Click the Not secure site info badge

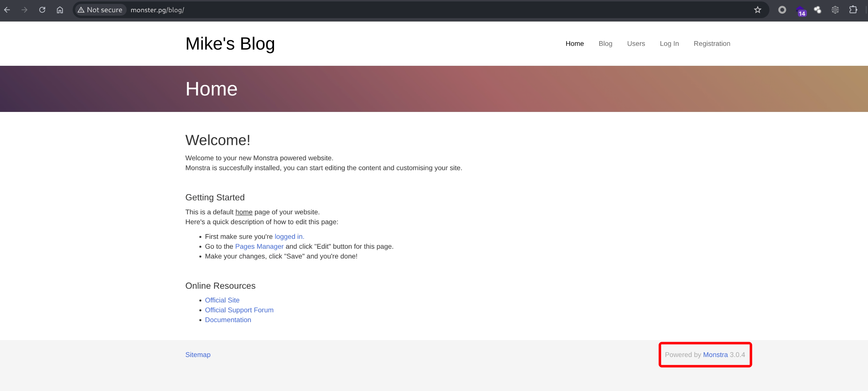(x=100, y=10)
